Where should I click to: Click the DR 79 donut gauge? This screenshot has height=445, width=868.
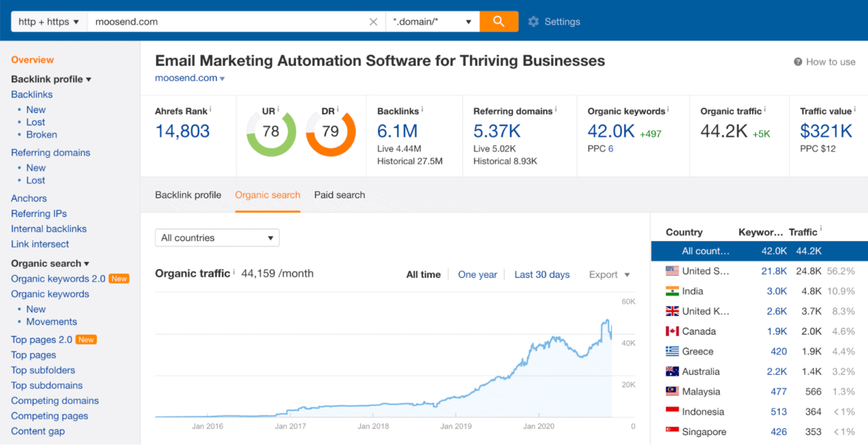coord(331,132)
